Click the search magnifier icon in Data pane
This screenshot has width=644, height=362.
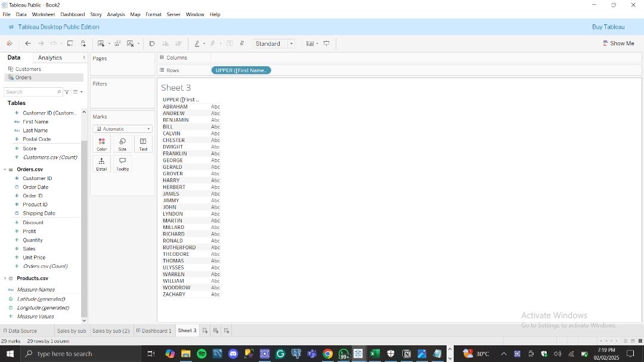pos(58,92)
